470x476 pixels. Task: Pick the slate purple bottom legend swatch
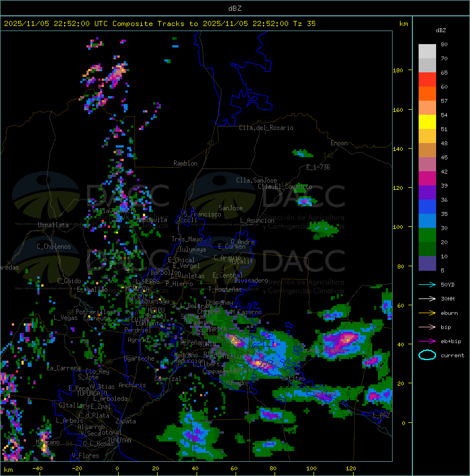pyautogui.click(x=427, y=263)
